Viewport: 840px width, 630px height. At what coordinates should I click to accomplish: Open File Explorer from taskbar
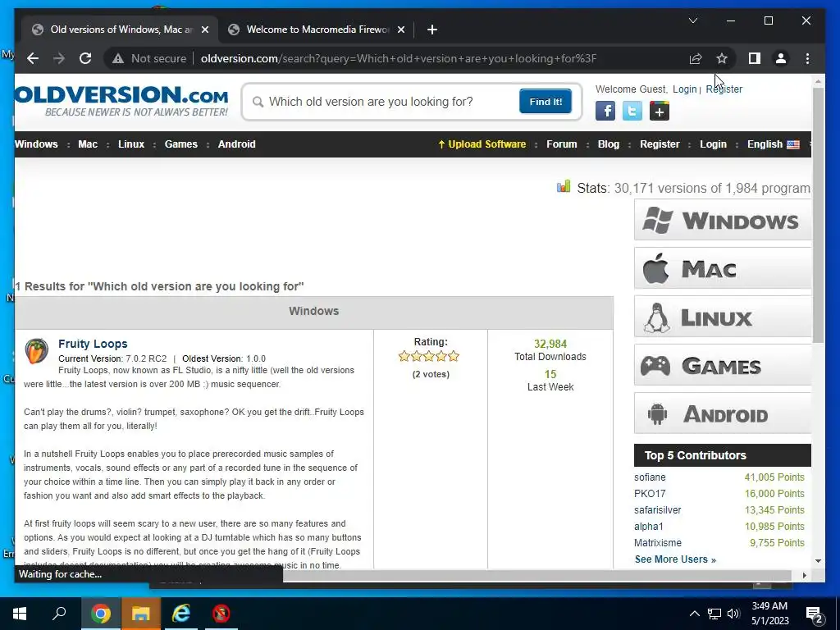pos(140,614)
